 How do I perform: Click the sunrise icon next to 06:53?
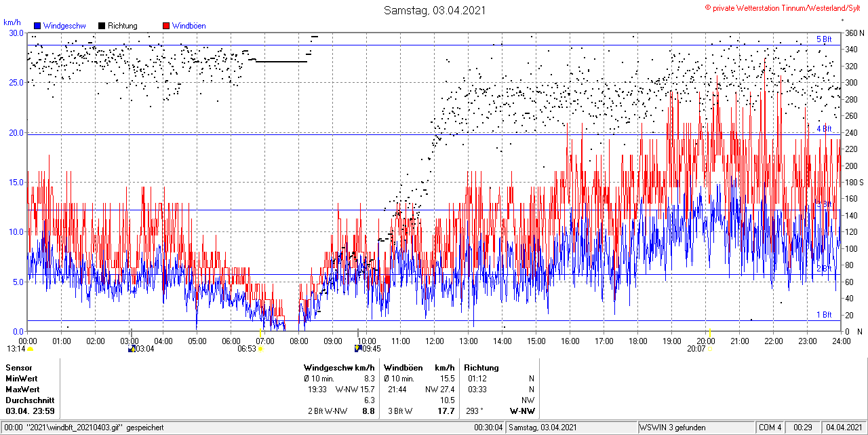tap(260, 349)
